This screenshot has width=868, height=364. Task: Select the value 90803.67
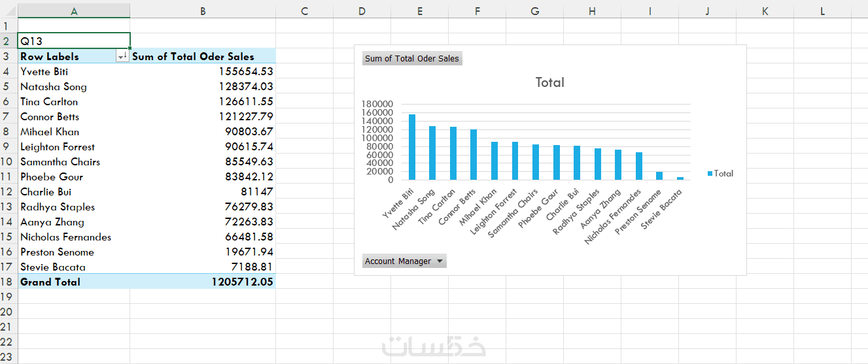pos(203,131)
